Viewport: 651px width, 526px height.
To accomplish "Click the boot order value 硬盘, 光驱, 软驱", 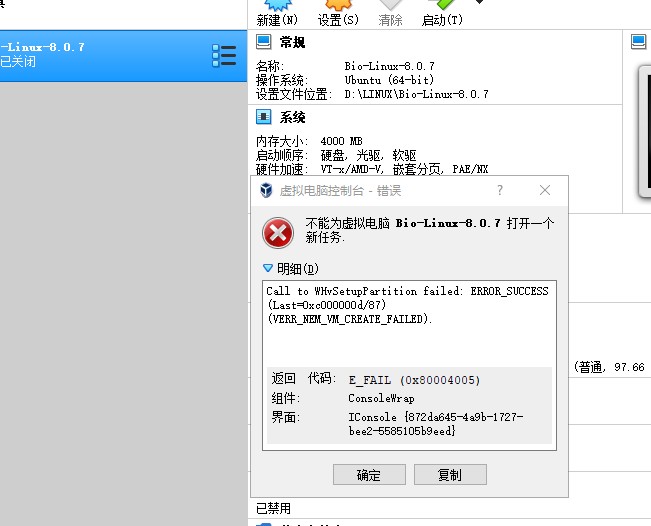I will 368,155.
